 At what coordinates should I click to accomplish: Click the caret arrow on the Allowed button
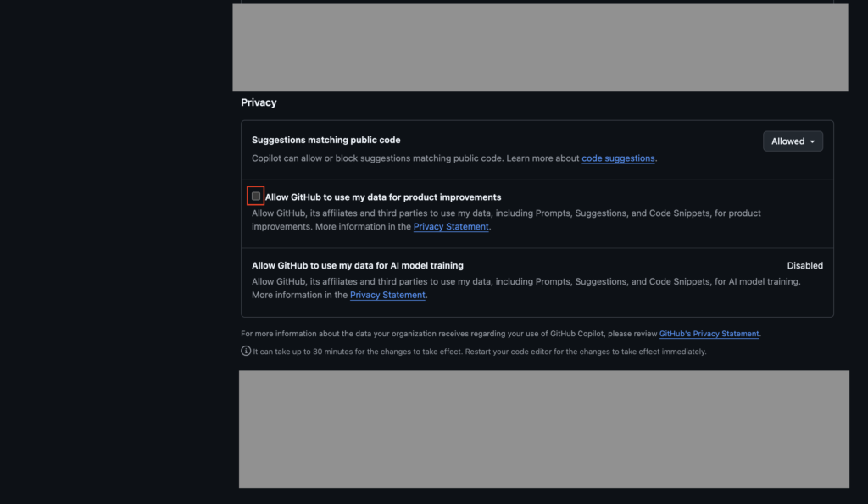point(812,141)
